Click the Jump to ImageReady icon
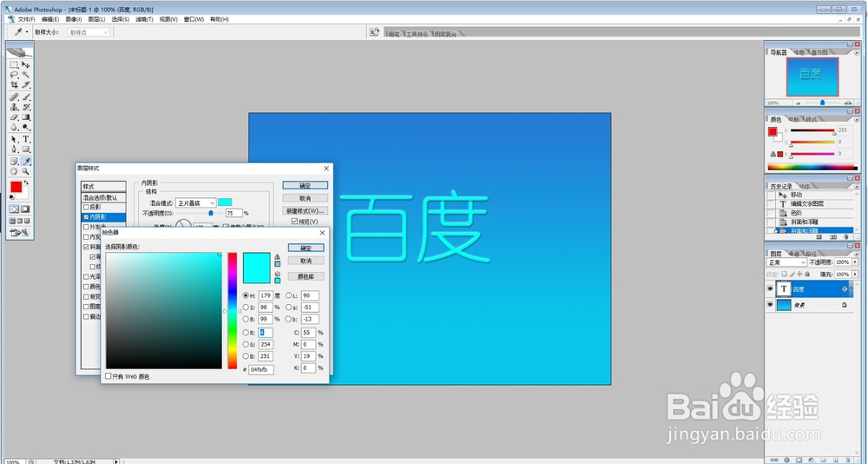The width and height of the screenshot is (868, 464). [20, 233]
